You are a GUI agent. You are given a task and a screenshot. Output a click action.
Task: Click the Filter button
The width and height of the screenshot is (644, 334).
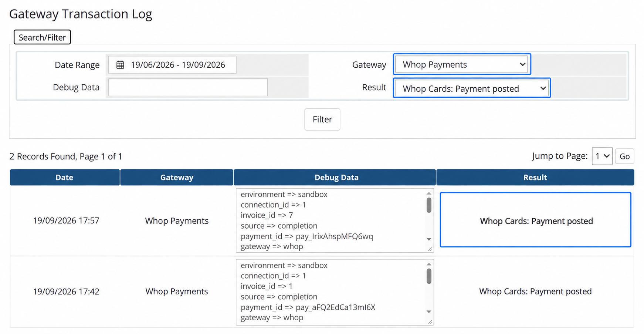pyautogui.click(x=322, y=119)
